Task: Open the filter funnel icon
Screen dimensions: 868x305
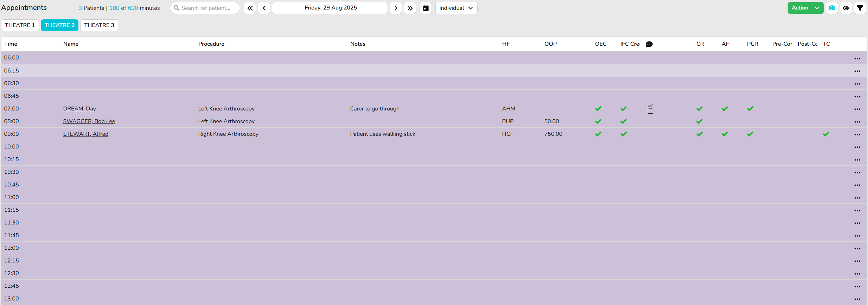Action: coord(860,8)
